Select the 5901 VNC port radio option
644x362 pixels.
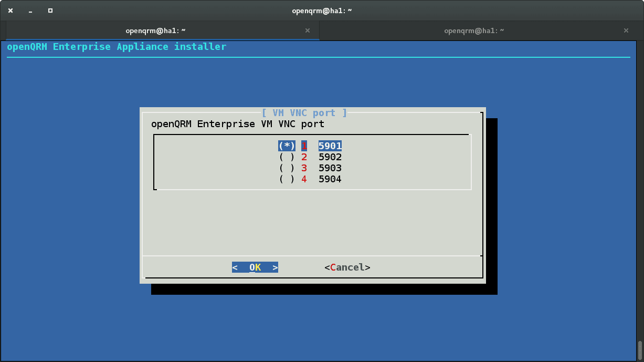[x=287, y=146]
